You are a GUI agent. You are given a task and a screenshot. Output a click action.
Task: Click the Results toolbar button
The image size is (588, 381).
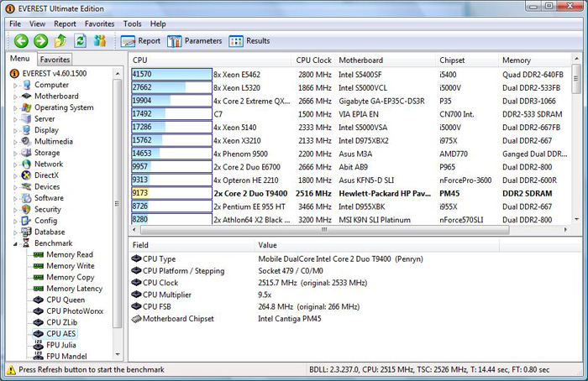pyautogui.click(x=249, y=40)
